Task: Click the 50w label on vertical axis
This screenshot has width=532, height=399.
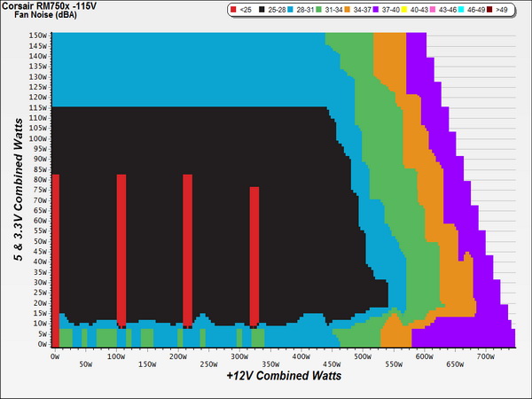Action: 40,241
